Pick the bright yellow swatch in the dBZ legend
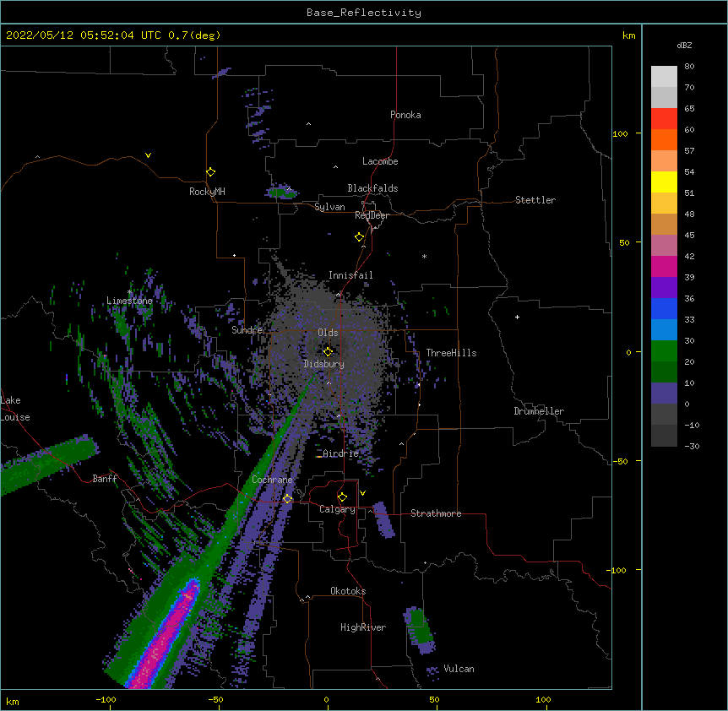Viewport: 728px width, 711px height. 664,182
